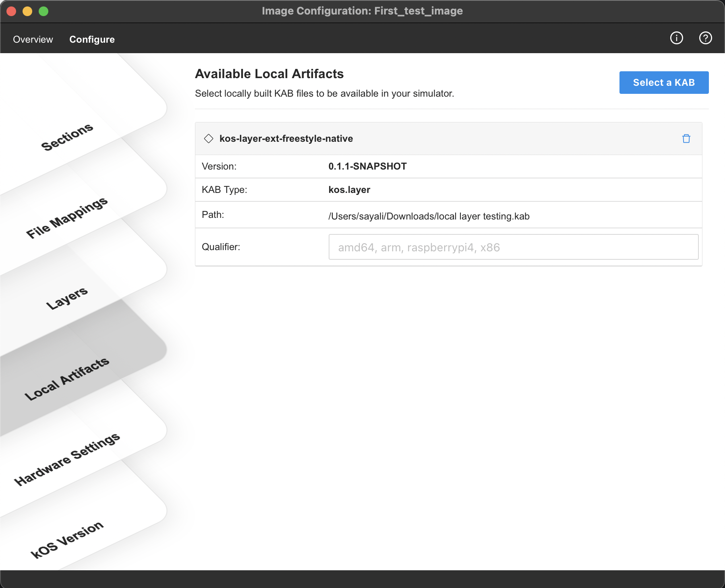Close the window with red button
725x588 pixels.
(11, 11)
